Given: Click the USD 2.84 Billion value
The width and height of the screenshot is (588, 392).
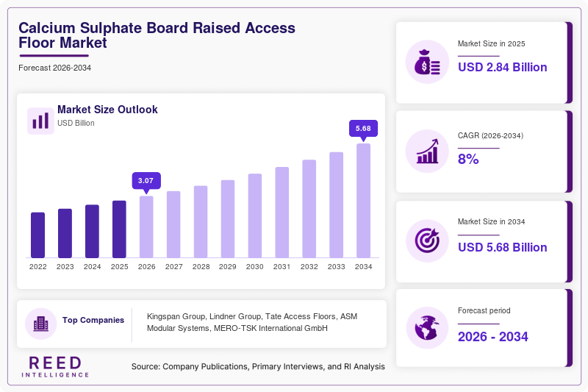Looking at the screenshot, I should pyautogui.click(x=503, y=67).
